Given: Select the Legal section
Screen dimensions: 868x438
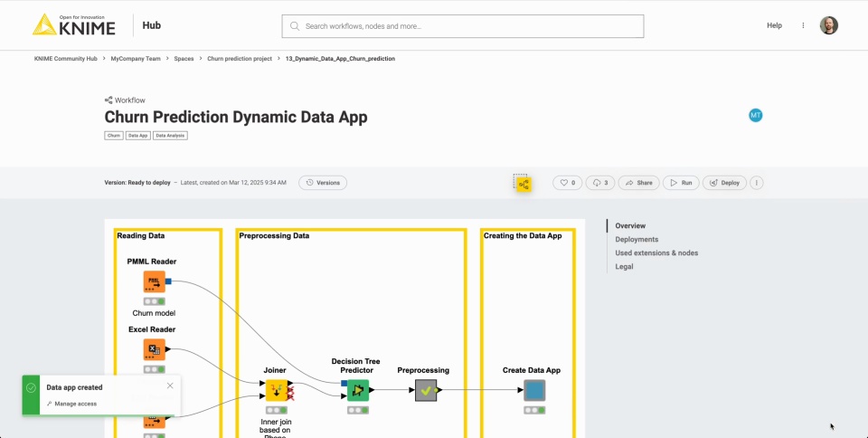Looking at the screenshot, I should click(624, 266).
